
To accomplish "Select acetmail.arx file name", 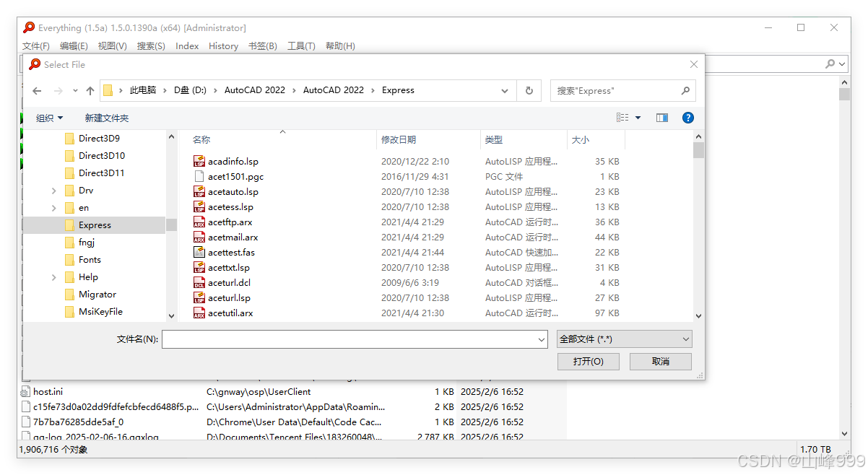I will (x=233, y=237).
